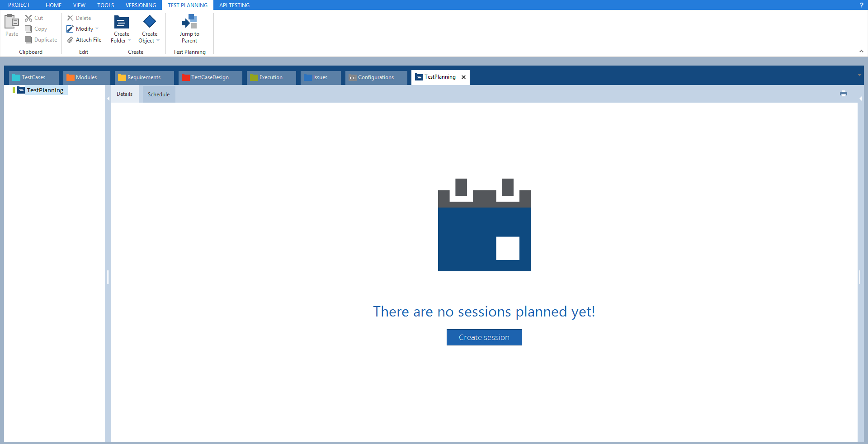Select the TEST PLANNING ribbon tab
The image size is (868, 444).
(188, 5)
